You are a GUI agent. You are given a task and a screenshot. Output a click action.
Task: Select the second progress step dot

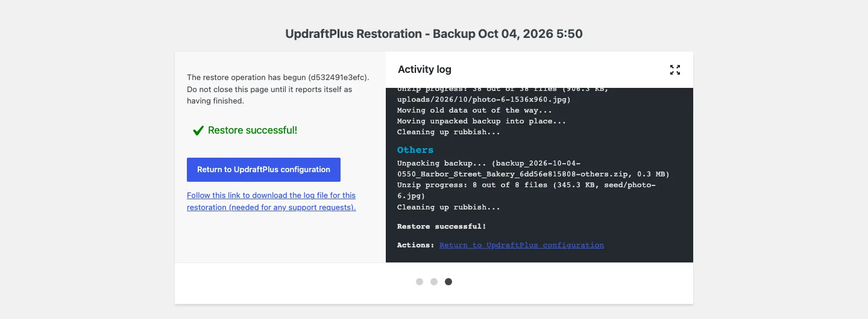[434, 282]
